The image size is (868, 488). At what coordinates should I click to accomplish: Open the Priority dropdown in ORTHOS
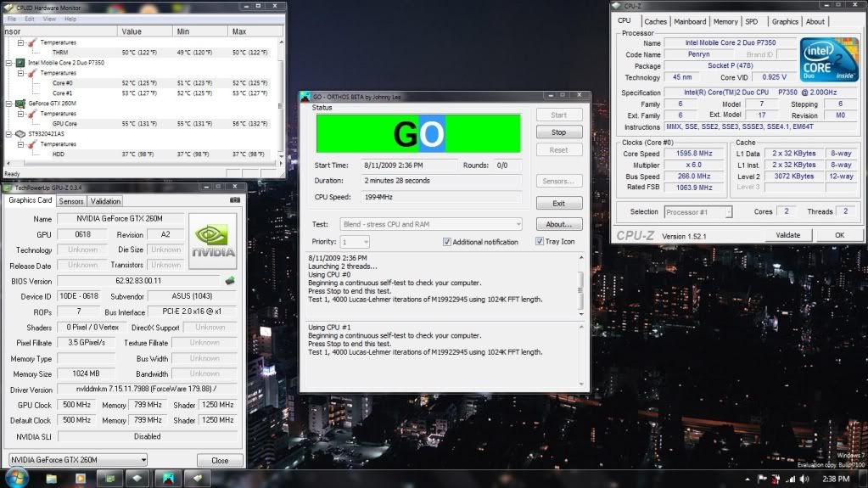355,242
